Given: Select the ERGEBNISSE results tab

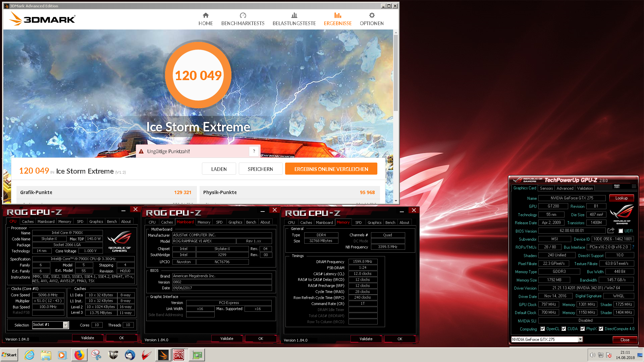Looking at the screenshot, I should click(338, 19).
